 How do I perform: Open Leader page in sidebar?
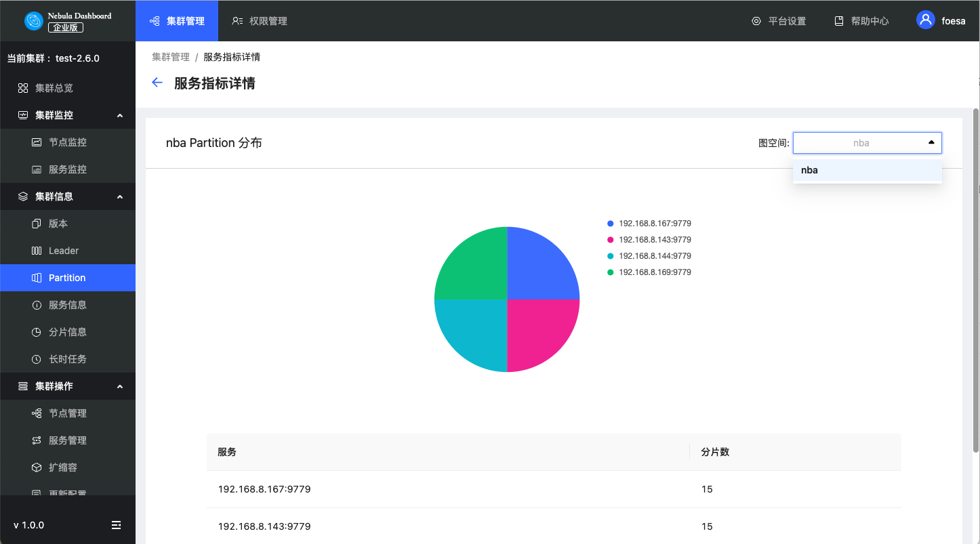point(64,251)
